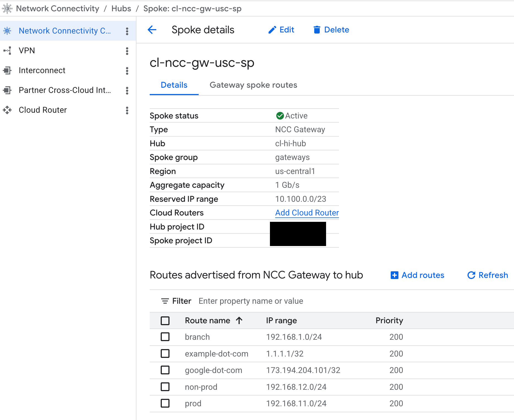514x420 pixels.
Task: Select the branch route checkbox
Action: coord(165,337)
